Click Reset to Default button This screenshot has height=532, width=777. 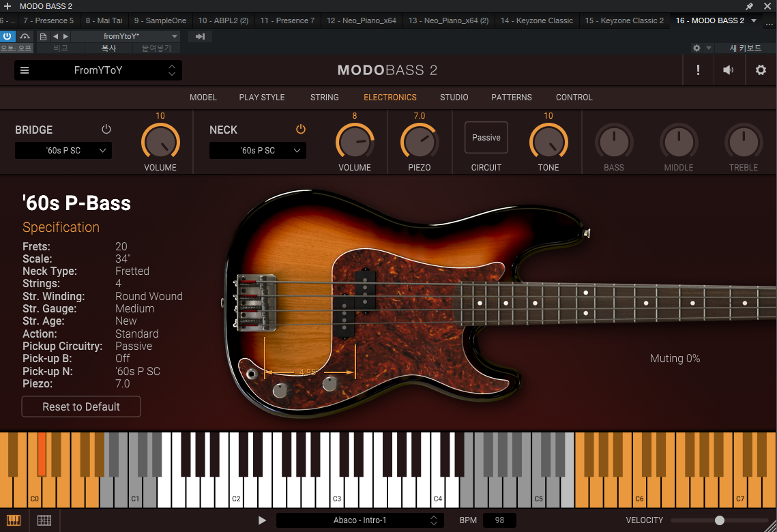click(81, 407)
